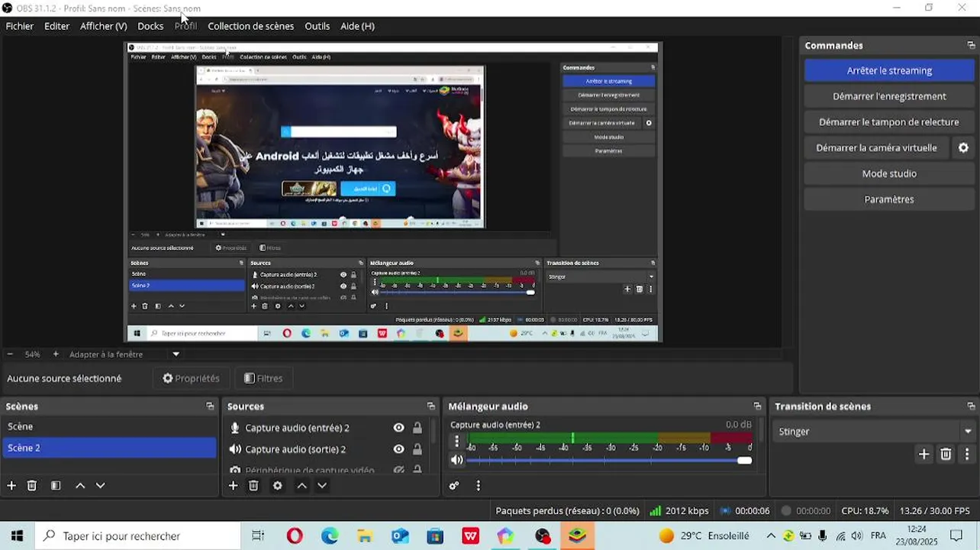Add a scene transition with plus icon
980x550 pixels.
click(x=924, y=454)
